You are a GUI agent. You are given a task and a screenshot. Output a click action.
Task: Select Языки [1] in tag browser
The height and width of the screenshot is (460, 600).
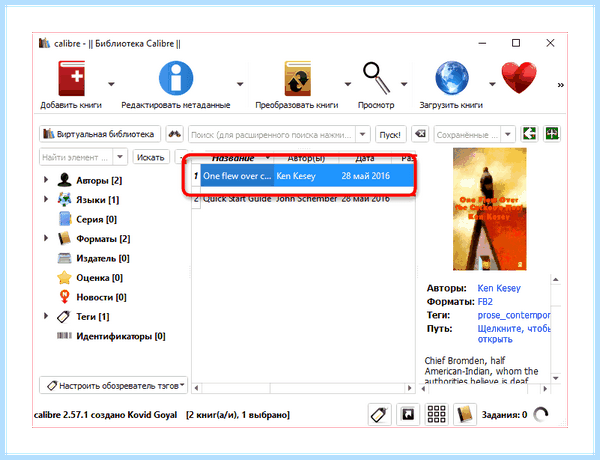[98, 200]
